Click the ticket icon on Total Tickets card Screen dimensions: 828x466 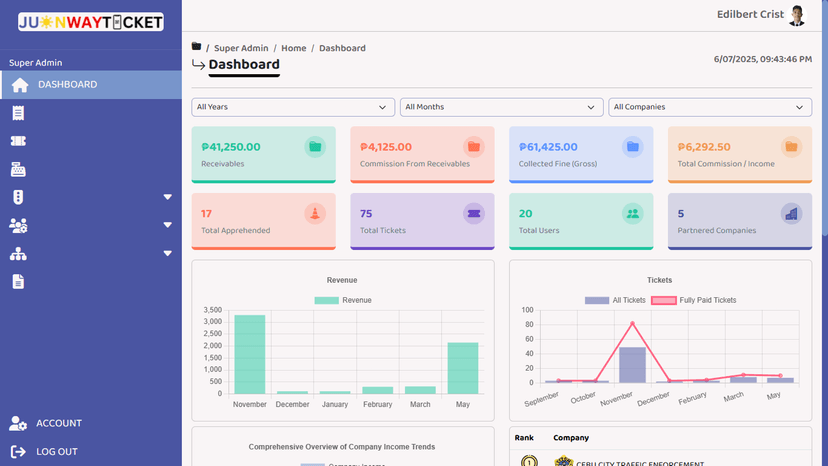pos(474,213)
